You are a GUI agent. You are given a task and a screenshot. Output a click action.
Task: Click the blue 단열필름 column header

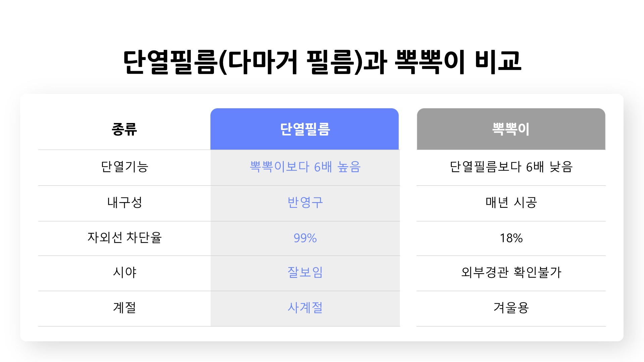(x=305, y=129)
